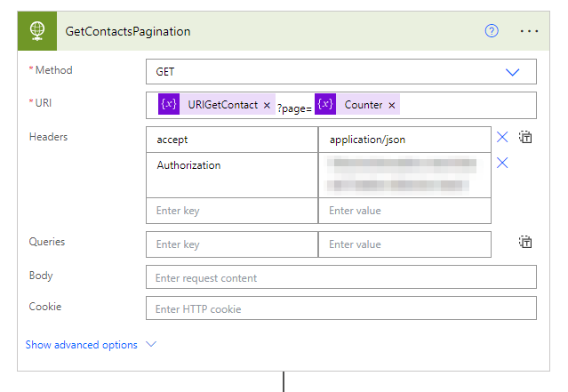
Task: Click the GetContactsPagination title header
Action: tap(128, 31)
